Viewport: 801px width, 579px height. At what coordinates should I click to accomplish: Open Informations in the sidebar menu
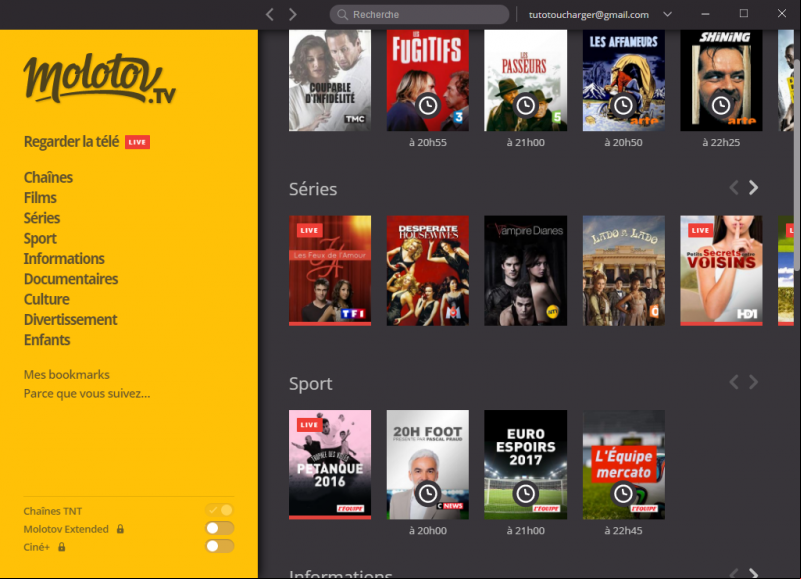(x=64, y=259)
